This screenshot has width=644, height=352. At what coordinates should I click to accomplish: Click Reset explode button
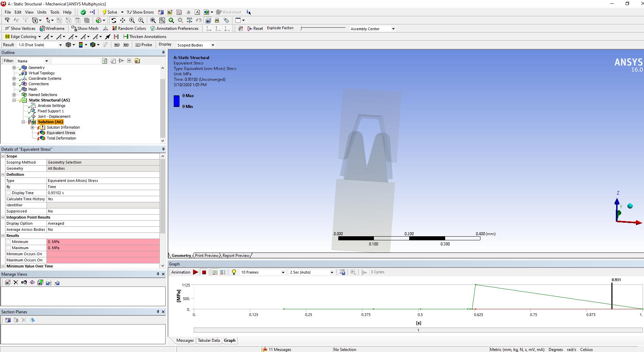click(x=255, y=29)
